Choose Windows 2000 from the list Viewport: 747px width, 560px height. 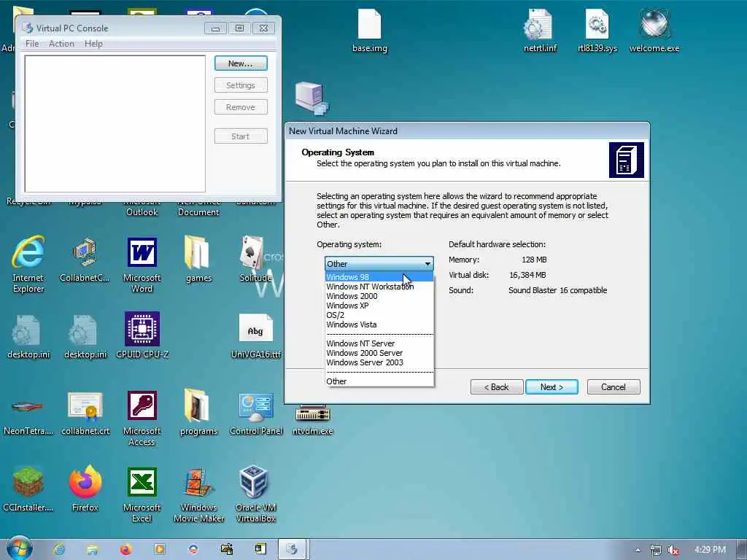click(x=379, y=296)
